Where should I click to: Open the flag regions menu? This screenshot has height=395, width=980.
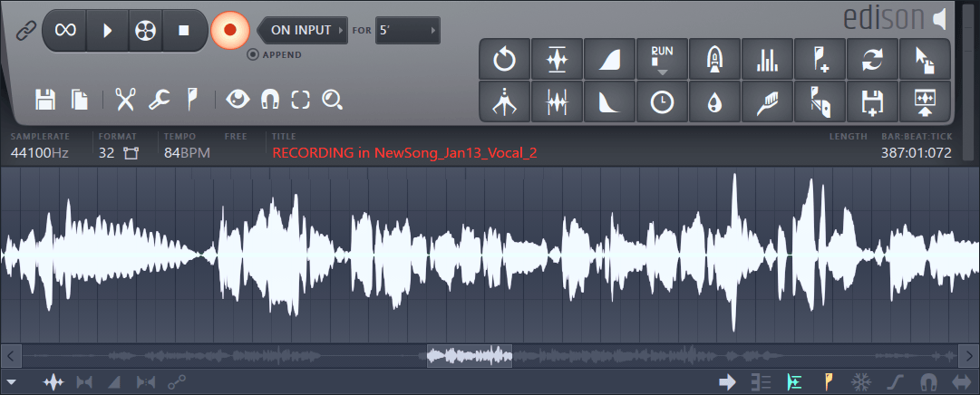coord(192,100)
